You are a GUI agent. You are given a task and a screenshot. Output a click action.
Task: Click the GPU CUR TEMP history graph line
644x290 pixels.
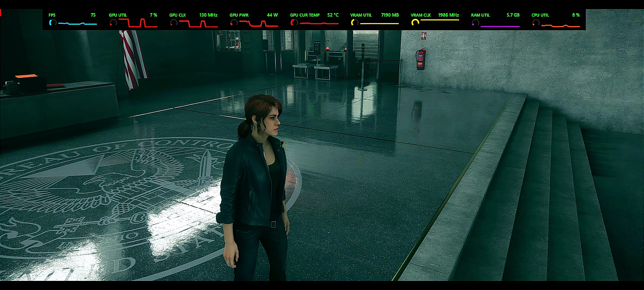coord(319,24)
